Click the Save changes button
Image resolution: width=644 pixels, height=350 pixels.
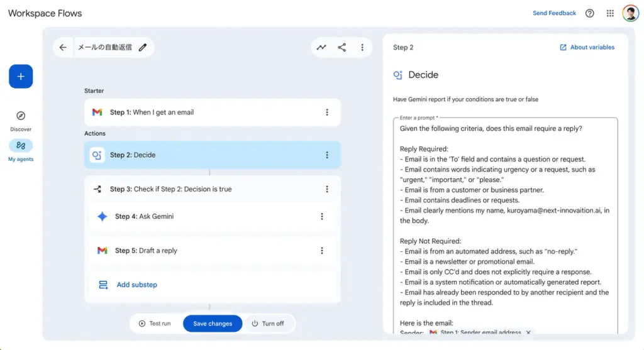tap(213, 324)
